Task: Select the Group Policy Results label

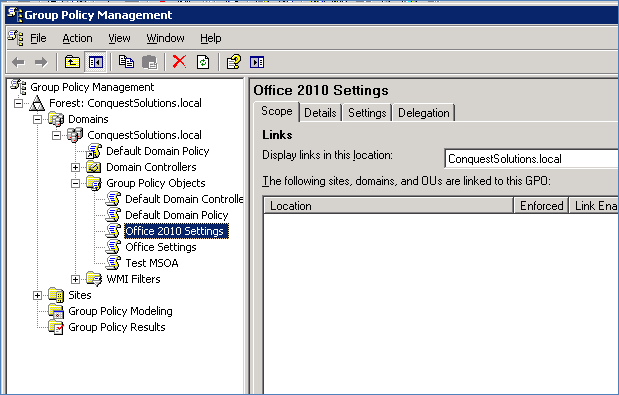Action: tap(117, 327)
